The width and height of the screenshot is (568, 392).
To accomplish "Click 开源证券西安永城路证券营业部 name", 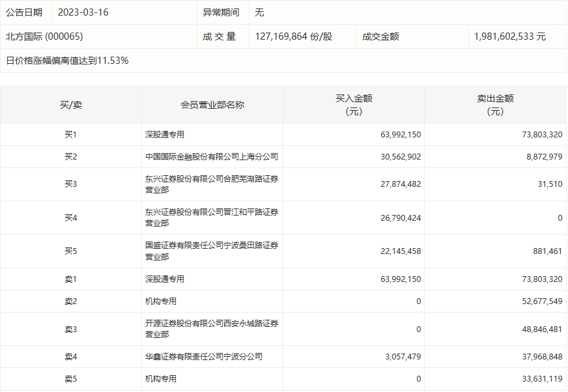I will click(x=212, y=329).
